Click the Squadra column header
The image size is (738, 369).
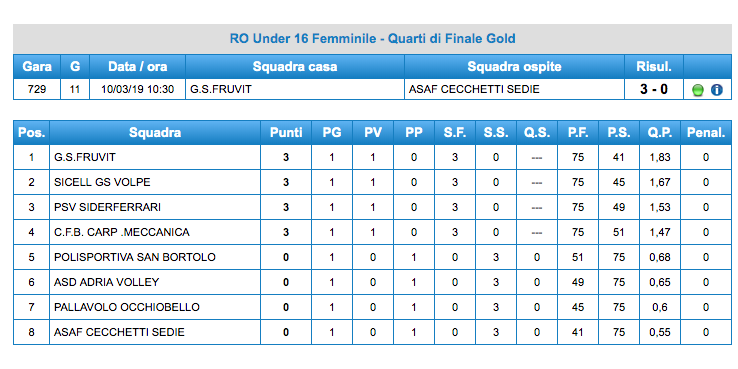pos(155,133)
